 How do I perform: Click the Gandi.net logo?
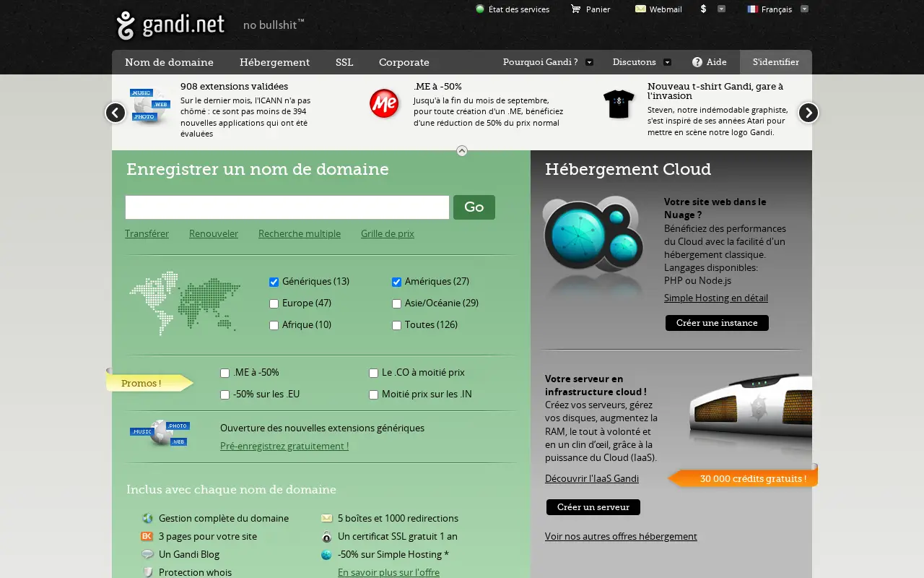(170, 26)
